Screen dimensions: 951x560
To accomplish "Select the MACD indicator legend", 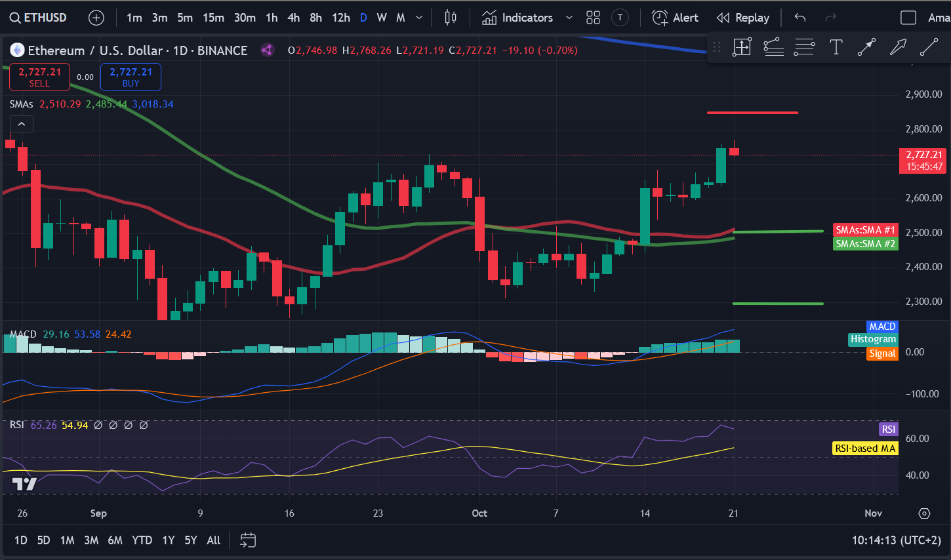I will 23,334.
